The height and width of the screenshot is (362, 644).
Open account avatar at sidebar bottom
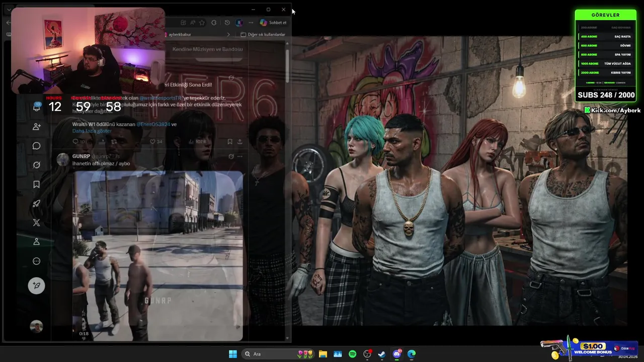36,326
